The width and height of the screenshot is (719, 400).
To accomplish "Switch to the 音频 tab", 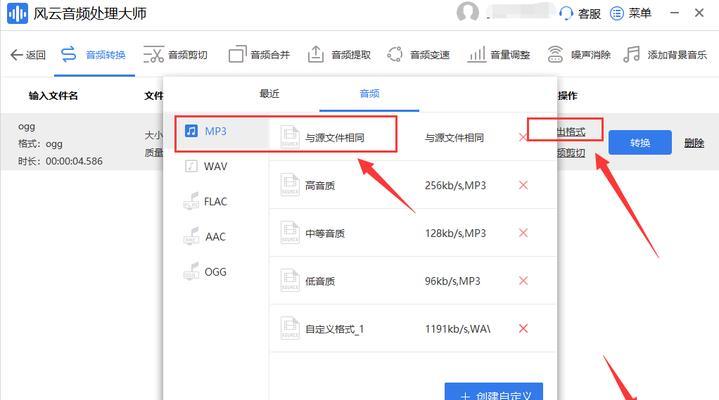I will tap(370, 94).
